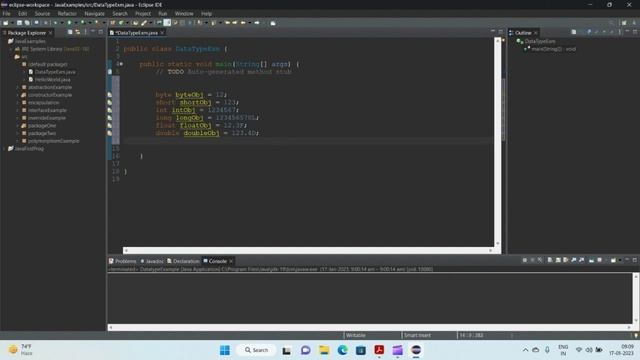Toggle the highlighted word wrap toolbar button
Screen dimensions: 640x360
pyautogui.click(x=167, y=23)
